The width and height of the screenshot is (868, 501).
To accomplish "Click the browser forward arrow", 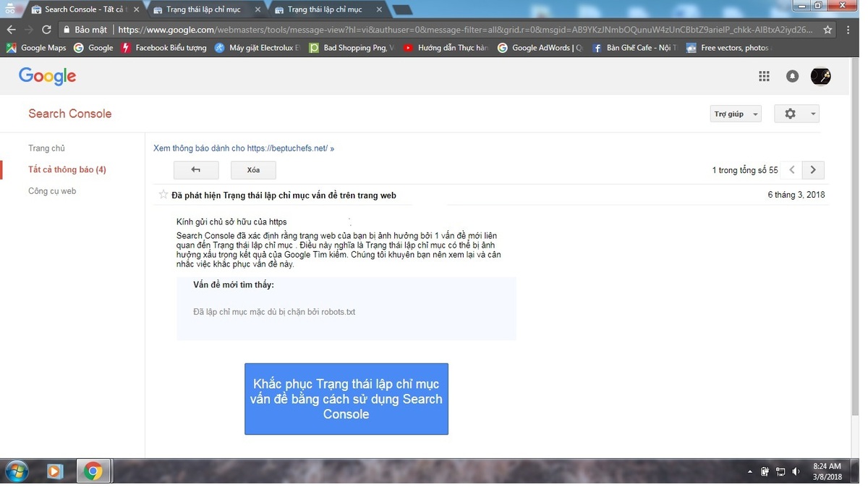I will click(x=29, y=30).
